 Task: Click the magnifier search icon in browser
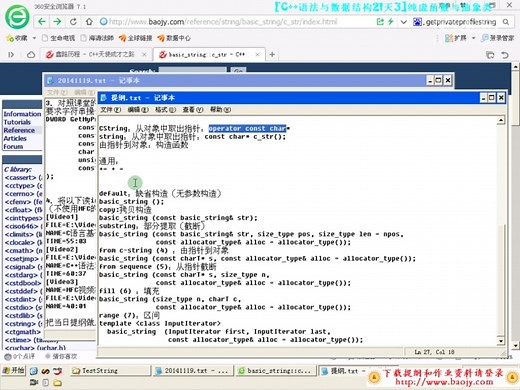coord(506,22)
